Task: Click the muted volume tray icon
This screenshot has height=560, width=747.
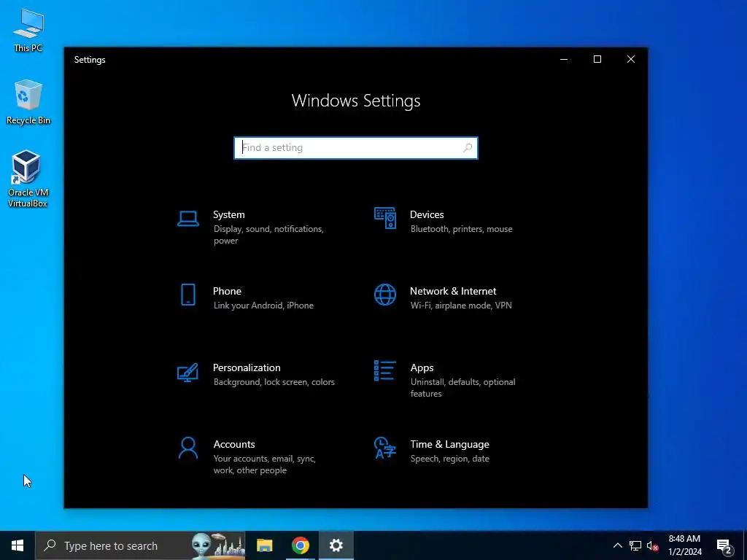Action: (x=653, y=545)
